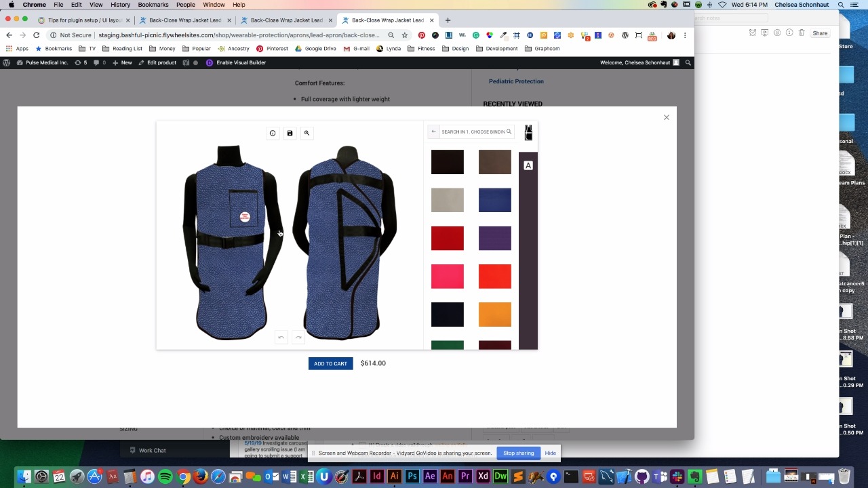
Task: Switch to 'Tips for plugin setup' tab
Action: coord(83,20)
